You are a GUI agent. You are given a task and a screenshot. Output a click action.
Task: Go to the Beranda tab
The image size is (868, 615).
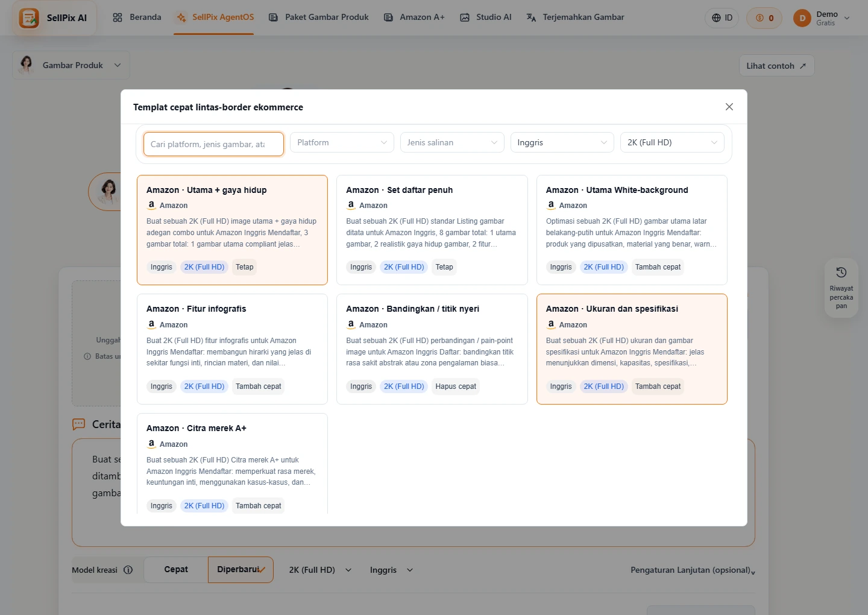137,17
